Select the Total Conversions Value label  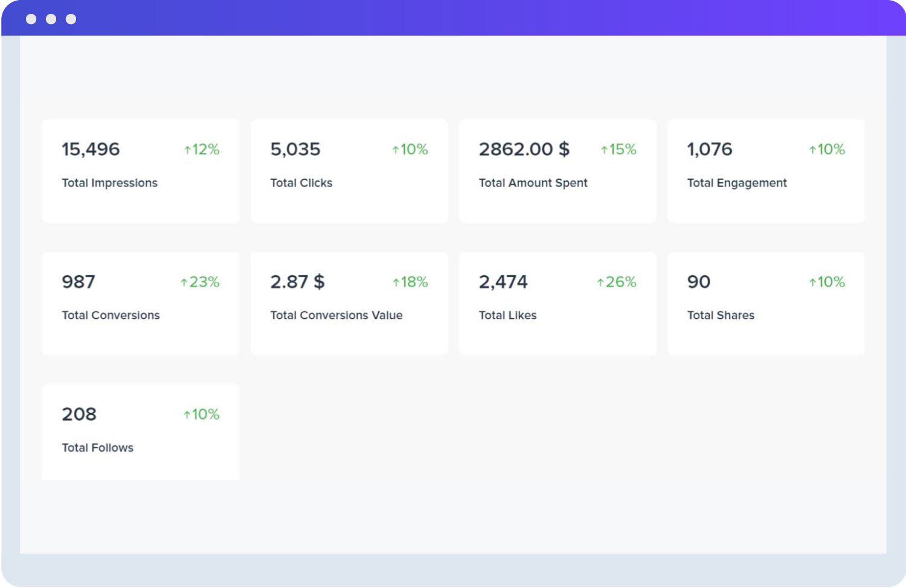(x=336, y=315)
